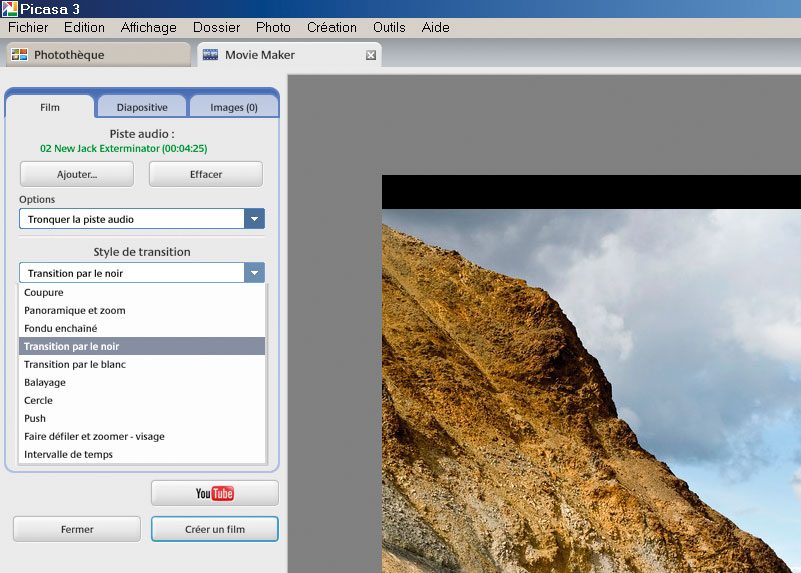Close the Movie Maker tab

click(371, 55)
